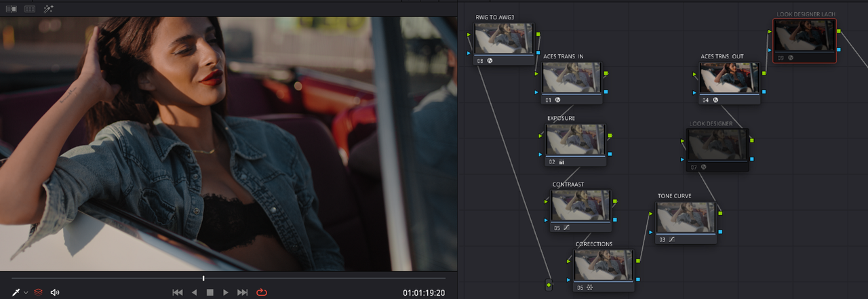Click the tool badge icon on node 06
The image size is (868, 299).
point(589,287)
